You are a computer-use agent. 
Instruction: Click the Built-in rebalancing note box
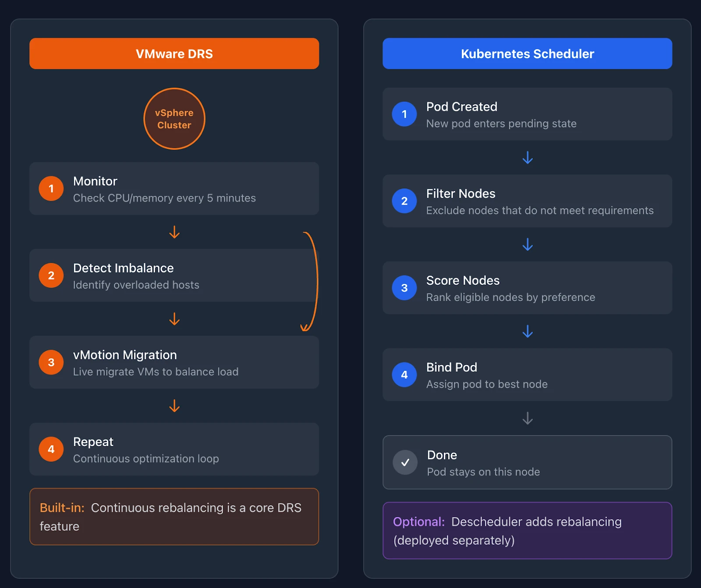[174, 517]
